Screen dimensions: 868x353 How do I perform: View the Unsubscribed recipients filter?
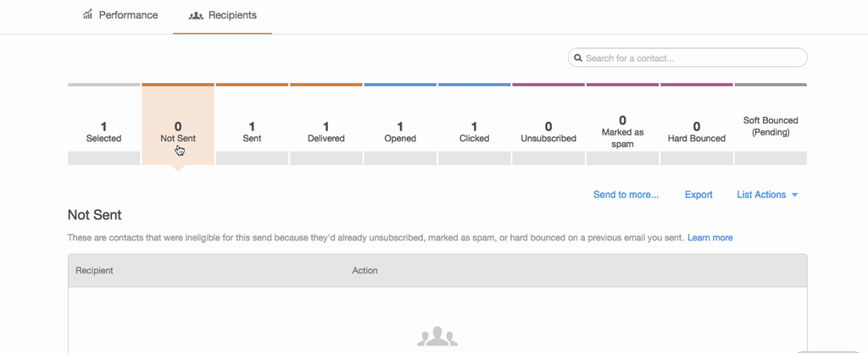(x=548, y=132)
